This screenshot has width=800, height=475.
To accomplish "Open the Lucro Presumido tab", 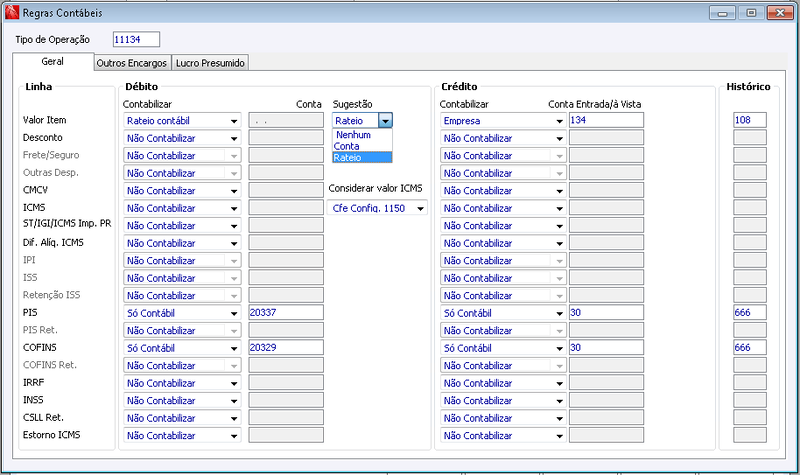I will coord(210,63).
